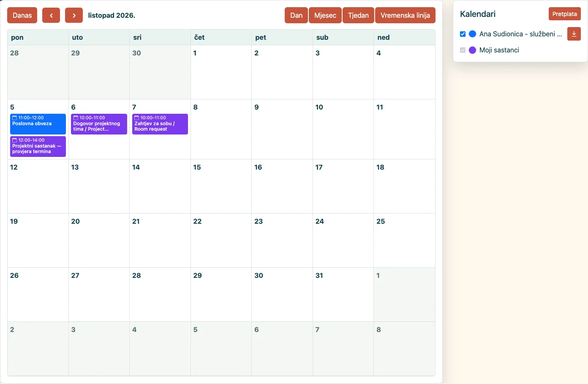This screenshot has height=384, width=588.
Task: Select day 24 in the calendar
Action: click(343, 240)
